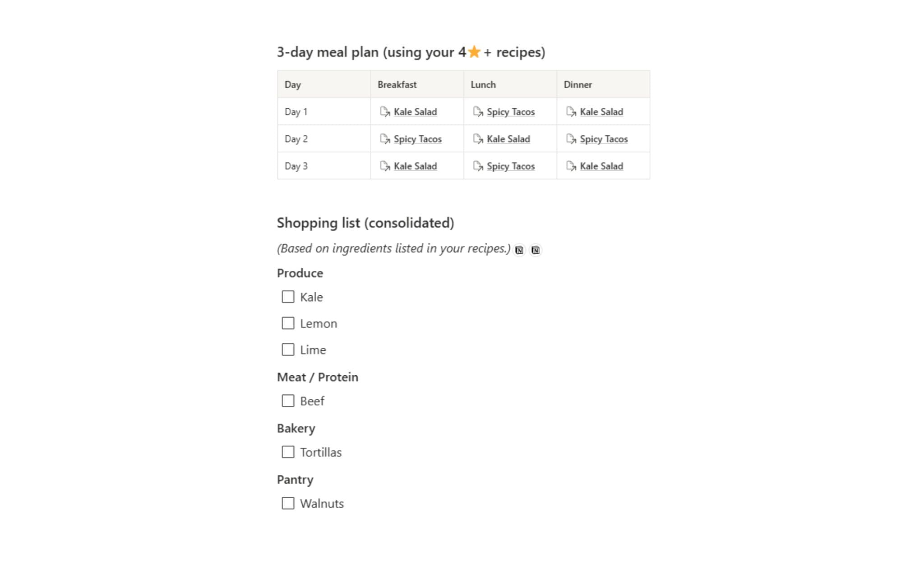Screen dimensions: 924x578
Task: Click page icon beside Day 3 Dinner Kale Salad
Action: [571, 166]
